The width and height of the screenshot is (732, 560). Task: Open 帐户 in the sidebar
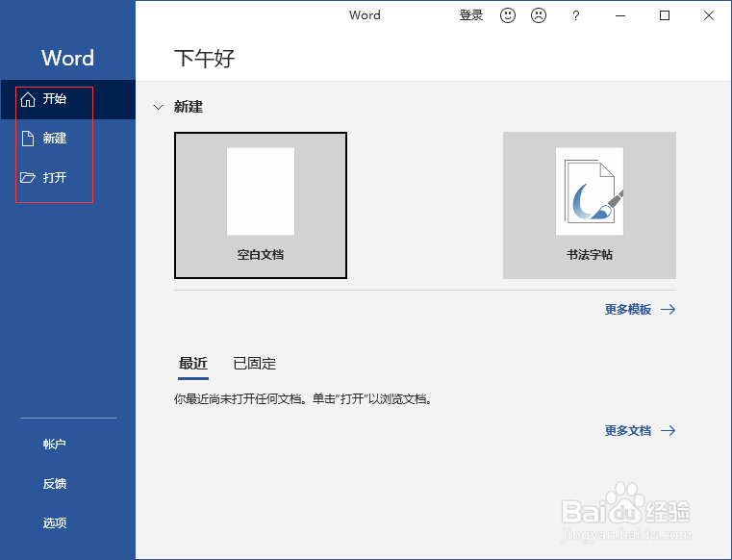click(55, 444)
